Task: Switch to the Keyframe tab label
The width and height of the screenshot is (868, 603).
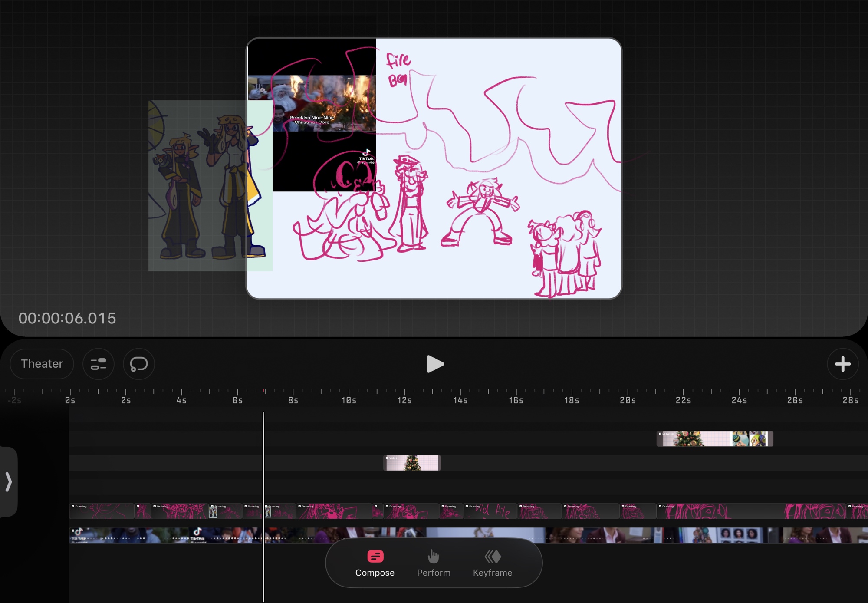Action: pos(493,573)
